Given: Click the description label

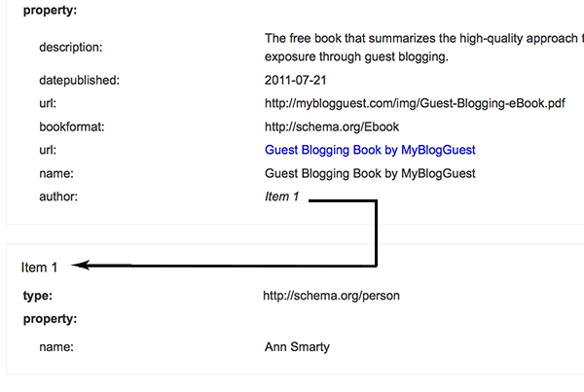Looking at the screenshot, I should [71, 48].
